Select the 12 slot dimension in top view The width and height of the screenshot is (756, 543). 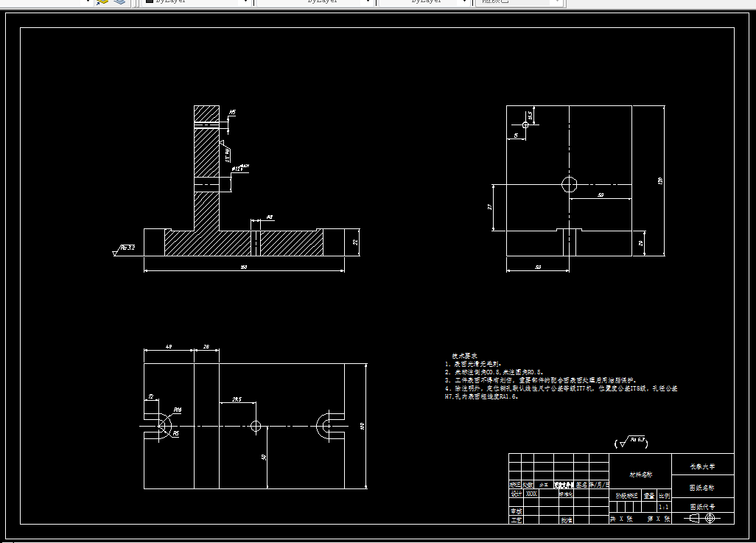tap(151, 396)
